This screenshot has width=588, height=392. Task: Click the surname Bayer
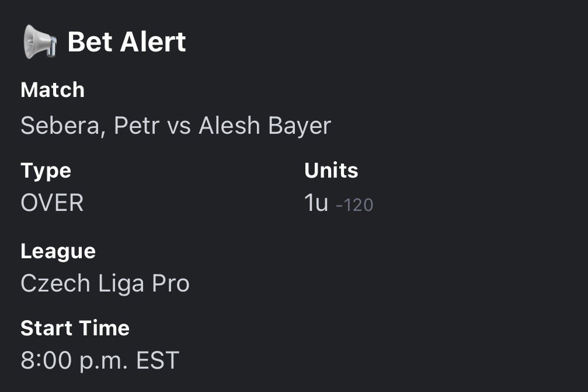click(x=300, y=126)
